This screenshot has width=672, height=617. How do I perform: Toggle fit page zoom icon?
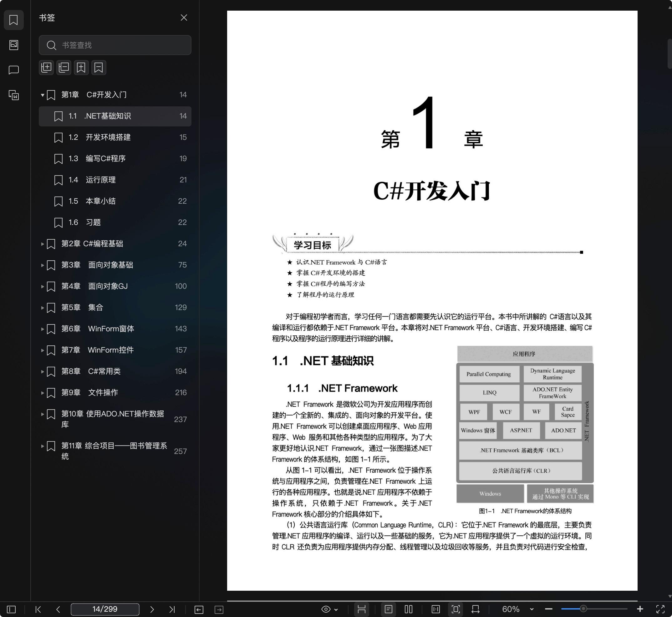pyautogui.click(x=456, y=610)
